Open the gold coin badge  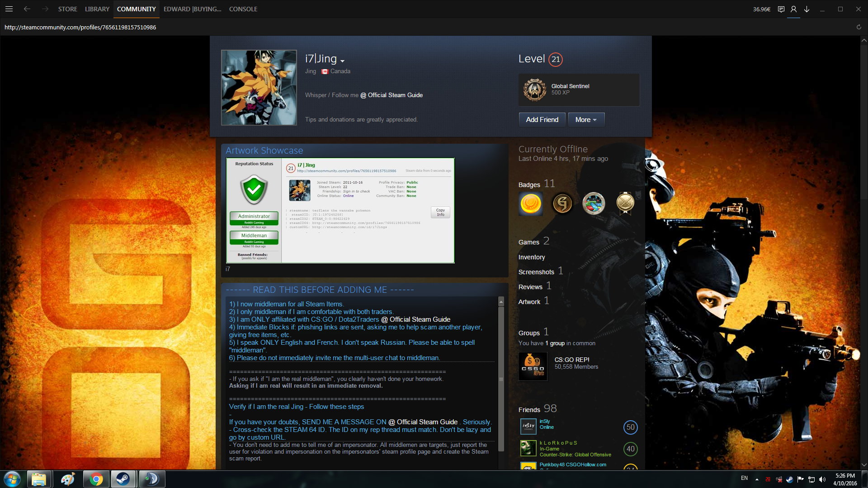(x=531, y=203)
